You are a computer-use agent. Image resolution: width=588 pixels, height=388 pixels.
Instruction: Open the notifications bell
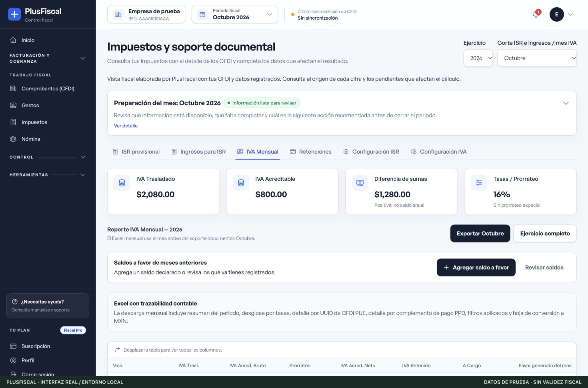coord(536,14)
